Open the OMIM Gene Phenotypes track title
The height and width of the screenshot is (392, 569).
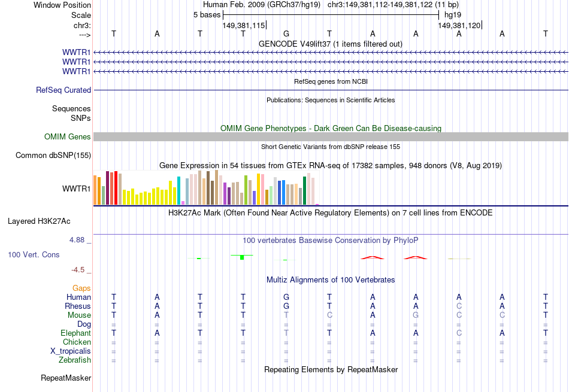click(331, 128)
